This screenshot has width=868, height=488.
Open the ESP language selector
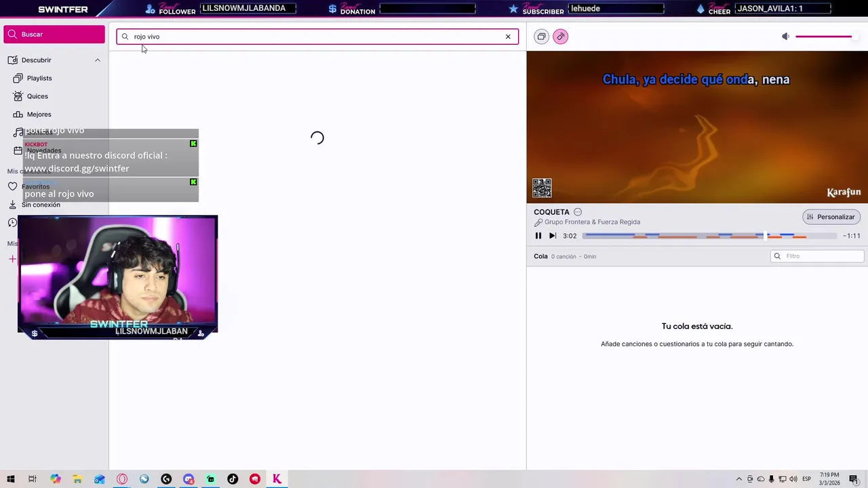[x=807, y=479]
